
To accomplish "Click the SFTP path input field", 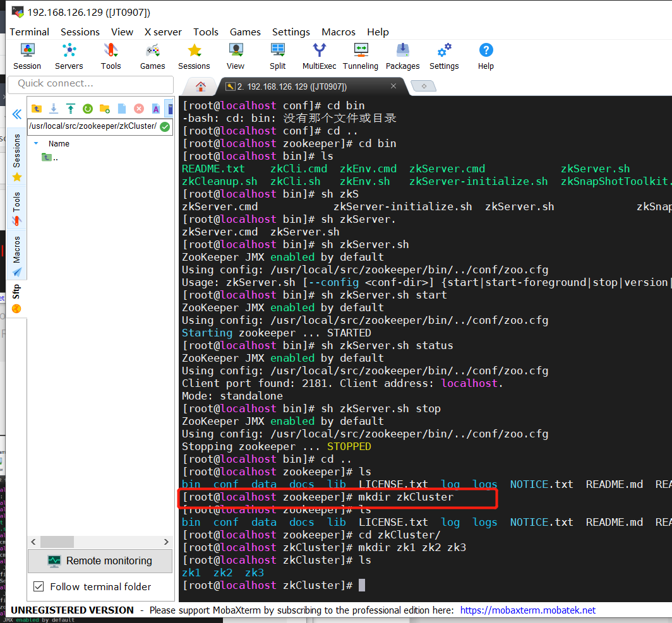I will coord(93,126).
